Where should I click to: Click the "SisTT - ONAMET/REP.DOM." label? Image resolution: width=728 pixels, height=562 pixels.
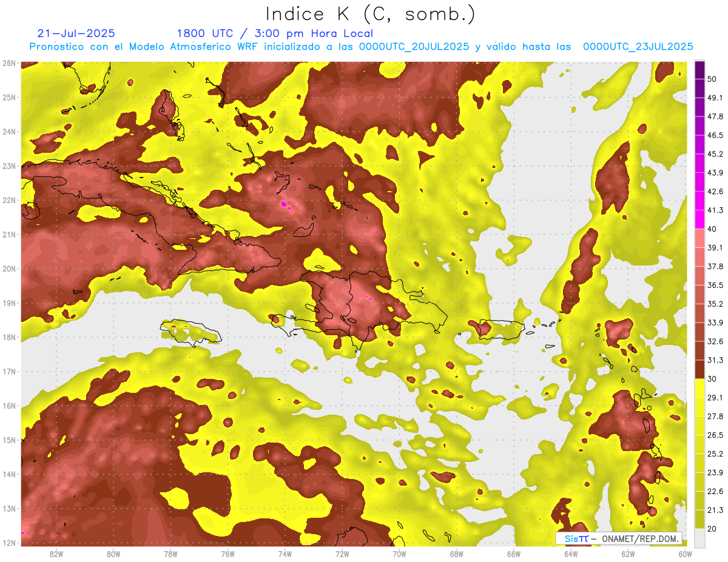click(619, 538)
